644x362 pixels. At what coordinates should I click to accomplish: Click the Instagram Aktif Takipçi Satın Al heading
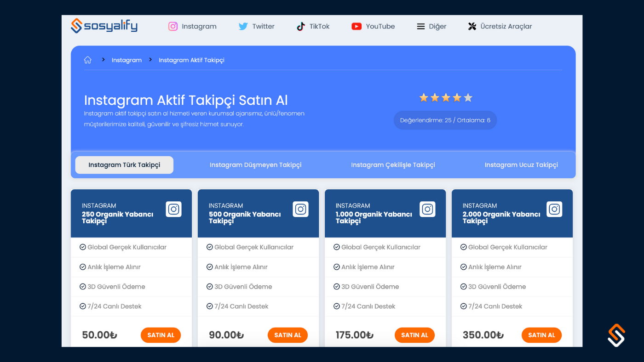(x=186, y=100)
